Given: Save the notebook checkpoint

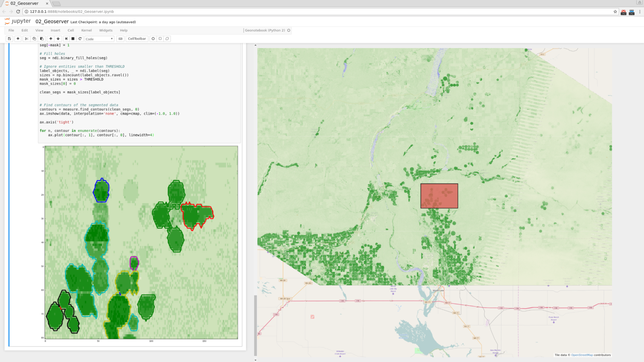Looking at the screenshot, I should click(x=9, y=39).
